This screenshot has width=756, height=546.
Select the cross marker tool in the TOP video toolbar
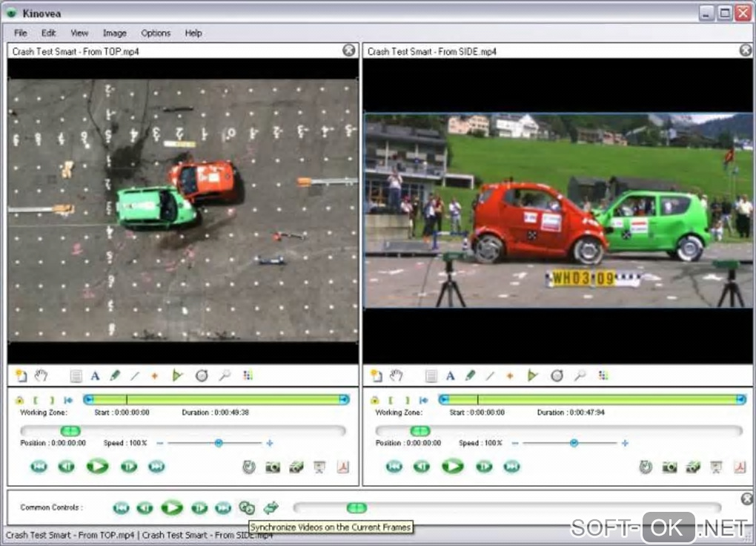coord(155,375)
